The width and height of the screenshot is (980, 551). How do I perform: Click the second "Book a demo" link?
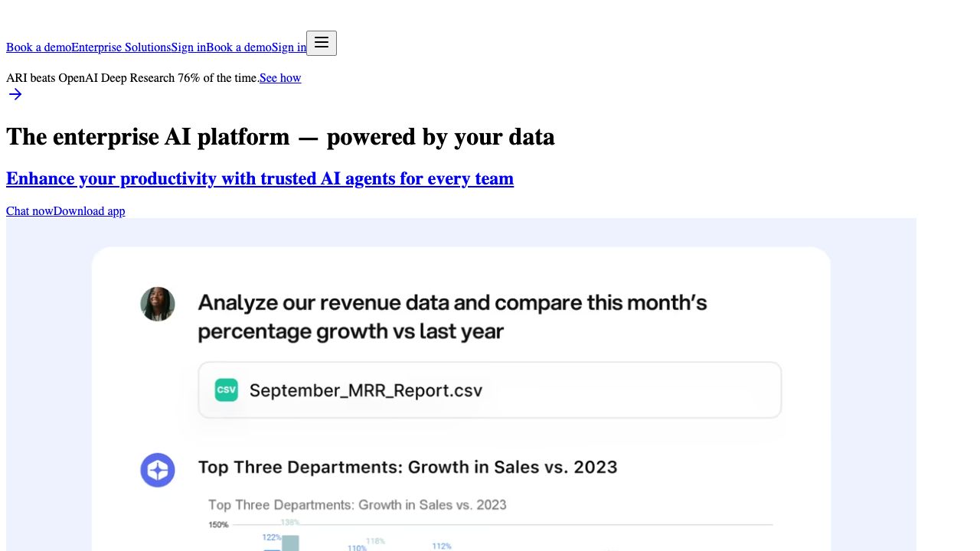239,47
